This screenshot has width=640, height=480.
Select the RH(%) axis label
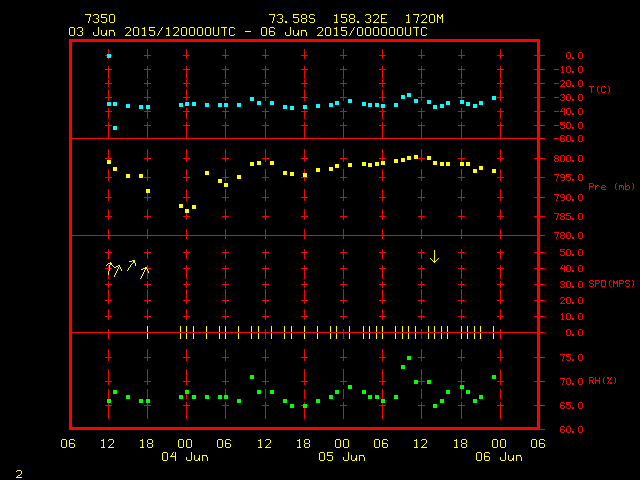599,381
